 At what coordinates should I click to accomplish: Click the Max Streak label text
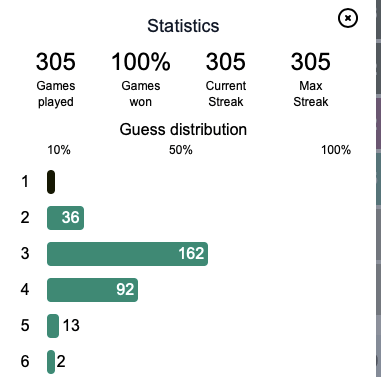pyautogui.click(x=311, y=94)
